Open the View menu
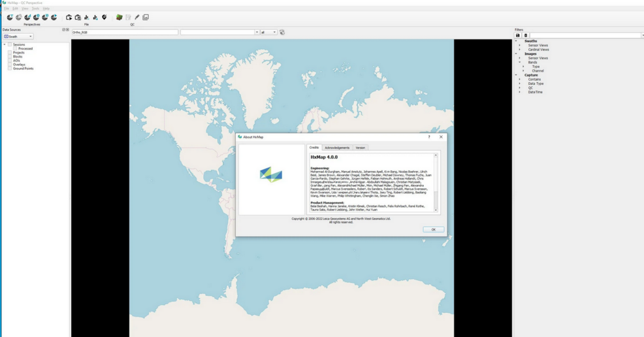644x337 pixels. [25, 8]
